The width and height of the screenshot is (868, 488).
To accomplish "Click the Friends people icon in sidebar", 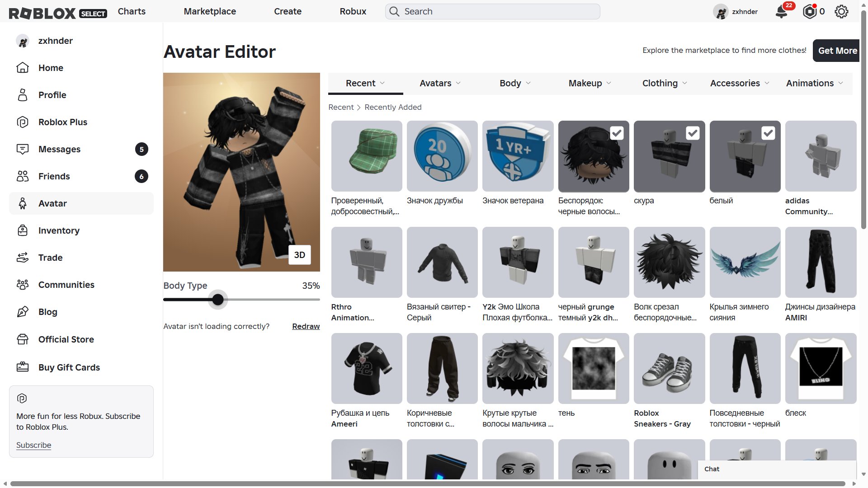I will (x=23, y=176).
